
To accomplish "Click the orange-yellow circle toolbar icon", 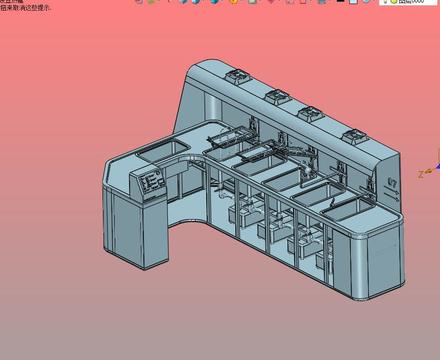I will (x=234, y=1).
